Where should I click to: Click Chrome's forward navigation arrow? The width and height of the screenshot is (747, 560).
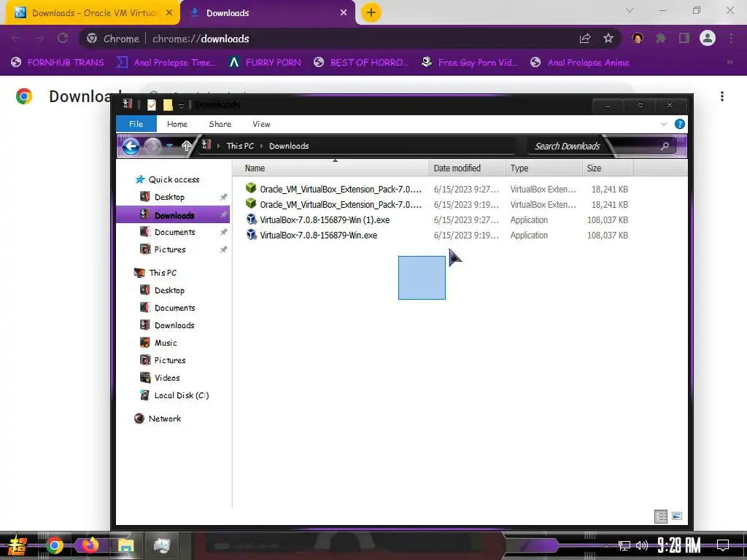pos(39,39)
